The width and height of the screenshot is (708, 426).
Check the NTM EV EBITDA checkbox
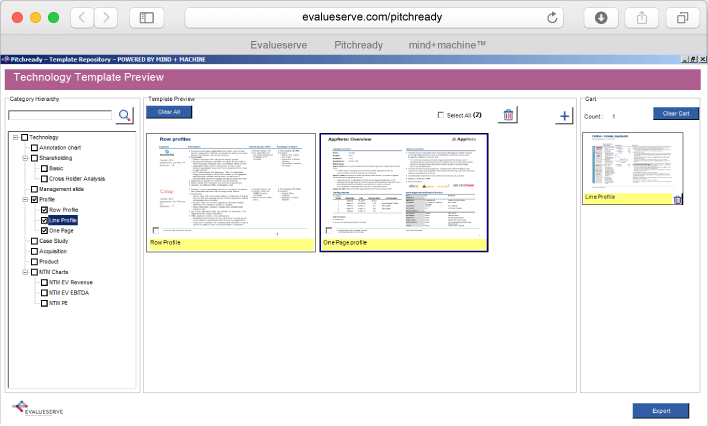pyautogui.click(x=44, y=293)
